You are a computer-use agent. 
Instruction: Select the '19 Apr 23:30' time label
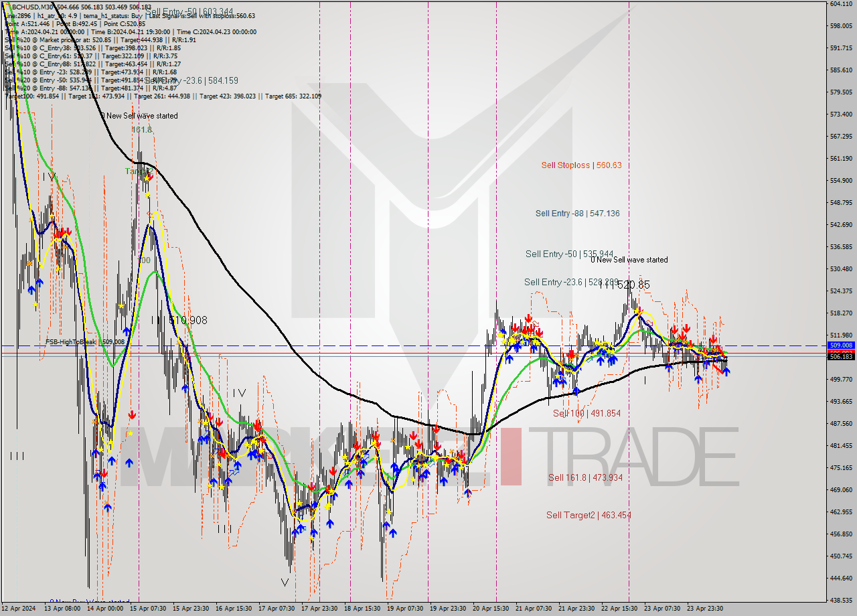447,609
